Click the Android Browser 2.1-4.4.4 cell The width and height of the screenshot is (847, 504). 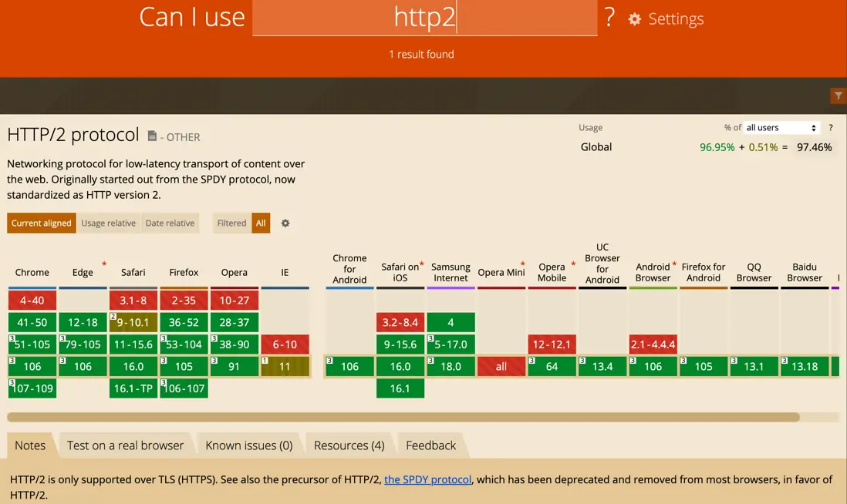pyautogui.click(x=653, y=344)
